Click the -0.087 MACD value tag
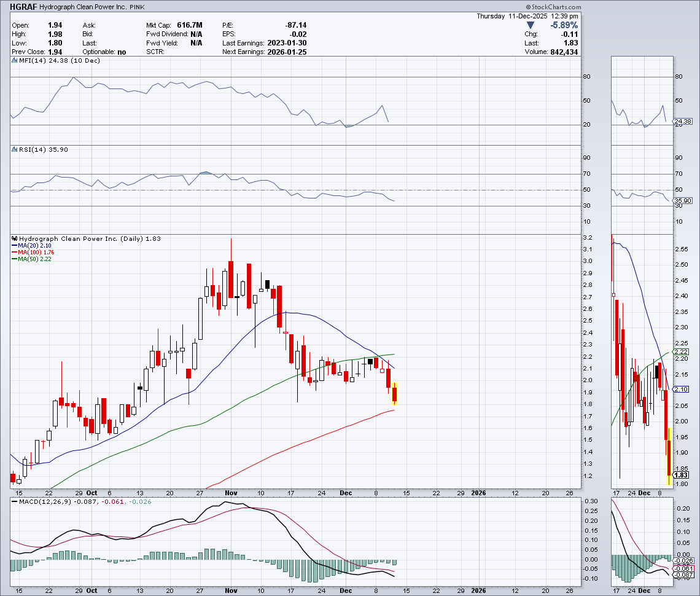Viewport: 700px width, 596px height. pyautogui.click(x=684, y=575)
